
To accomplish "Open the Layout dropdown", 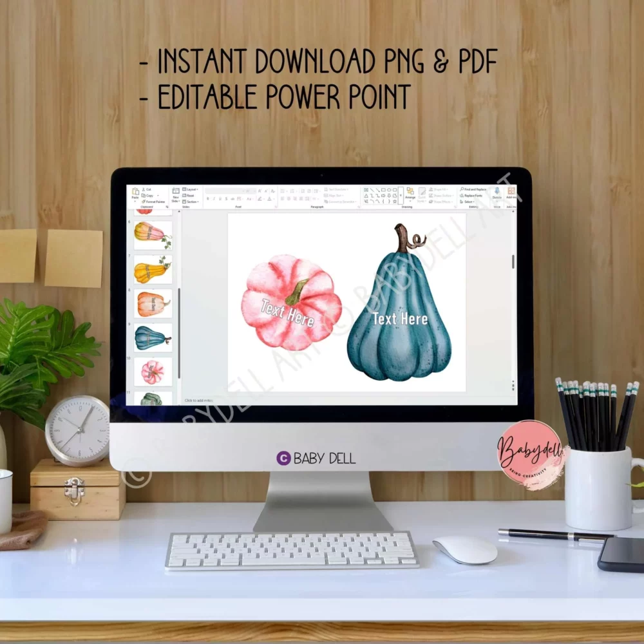I will (x=191, y=189).
